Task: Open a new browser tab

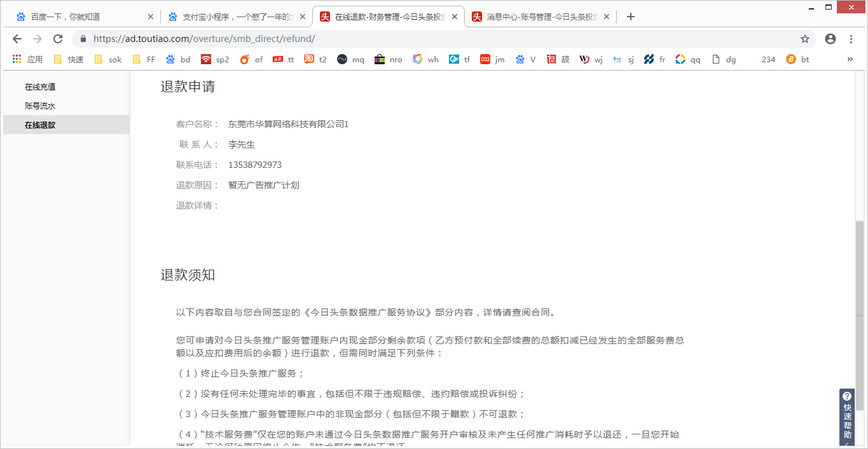Action: pyautogui.click(x=631, y=17)
